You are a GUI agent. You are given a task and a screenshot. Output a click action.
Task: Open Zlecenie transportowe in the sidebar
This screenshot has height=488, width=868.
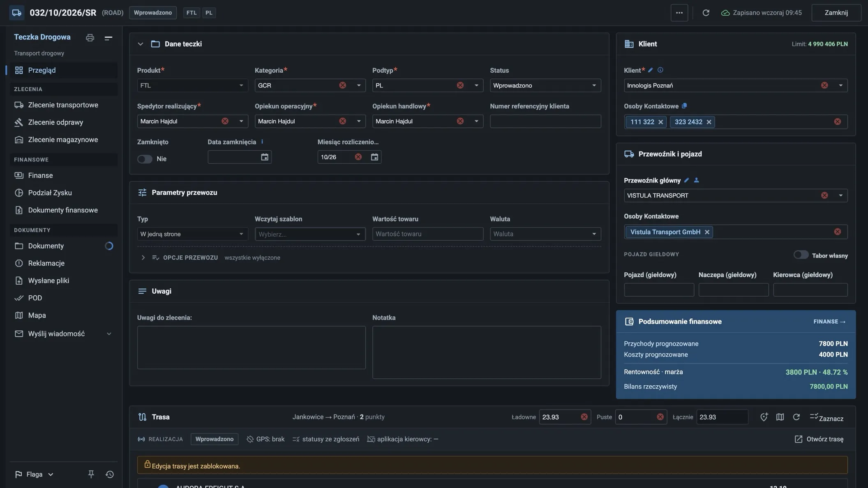tap(63, 105)
